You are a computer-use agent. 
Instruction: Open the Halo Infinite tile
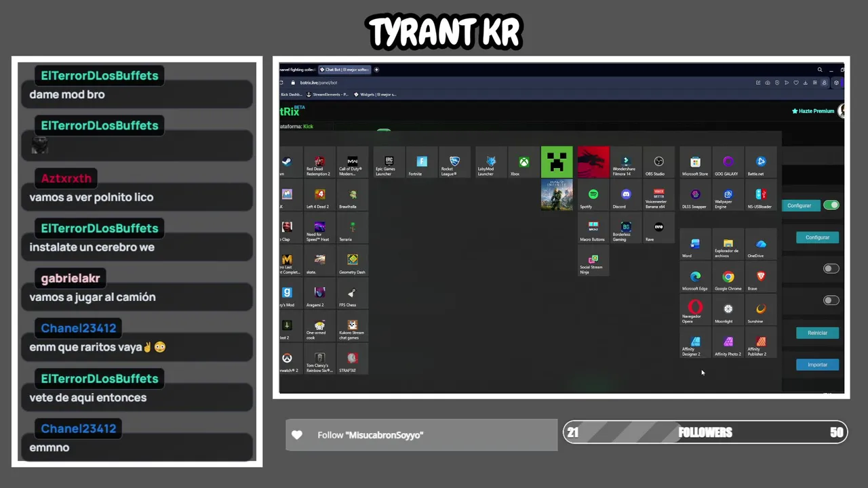(557, 195)
